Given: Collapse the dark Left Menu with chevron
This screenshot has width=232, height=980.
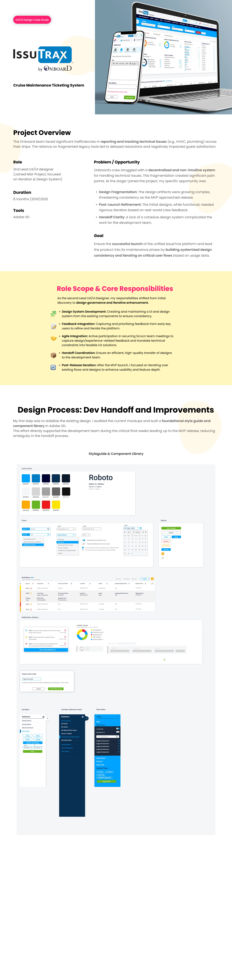Looking at the screenshot, I should coord(87,718).
